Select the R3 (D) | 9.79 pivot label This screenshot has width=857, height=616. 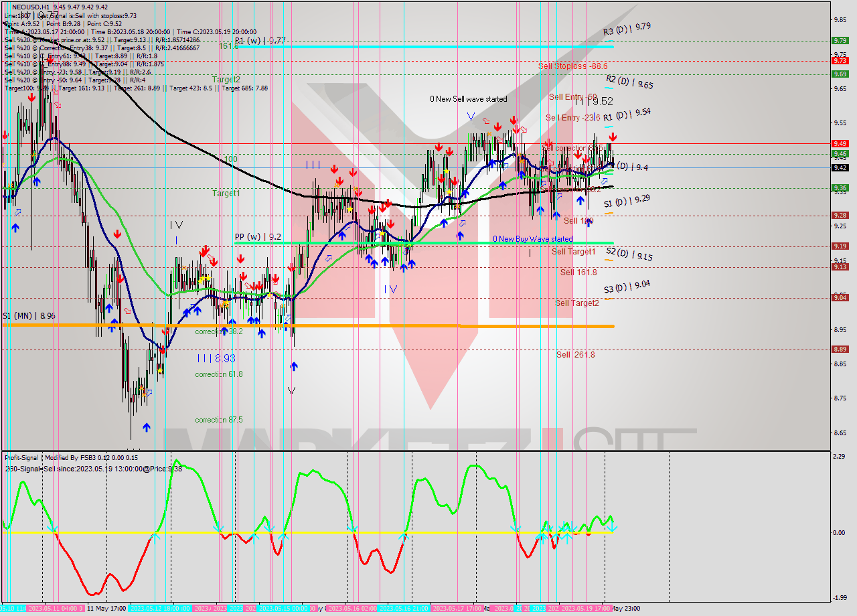click(x=627, y=29)
